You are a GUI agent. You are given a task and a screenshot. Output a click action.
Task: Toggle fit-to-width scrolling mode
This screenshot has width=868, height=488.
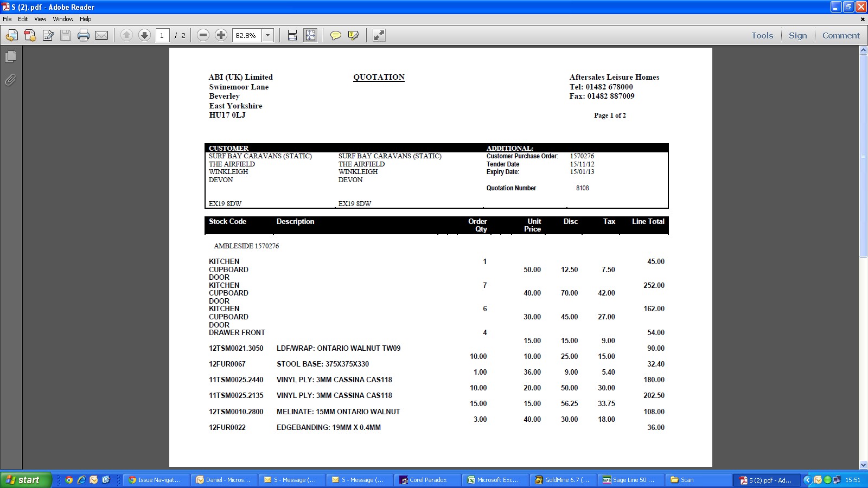click(292, 36)
